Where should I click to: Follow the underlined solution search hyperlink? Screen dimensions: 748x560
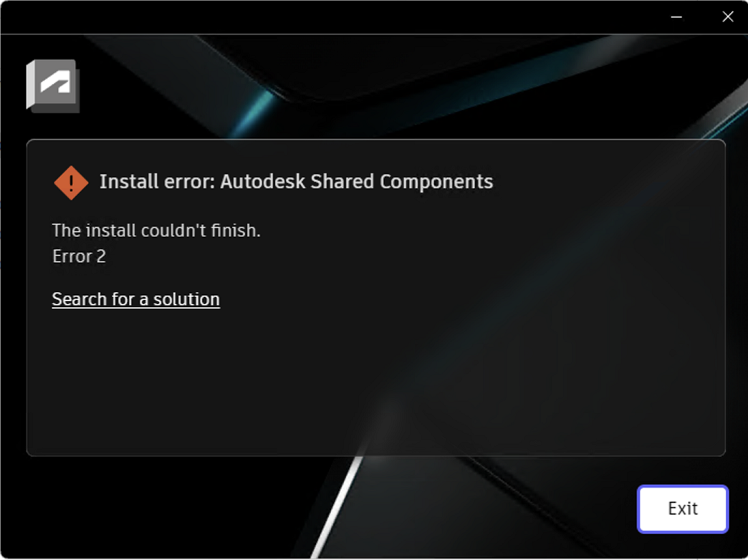coord(136,299)
